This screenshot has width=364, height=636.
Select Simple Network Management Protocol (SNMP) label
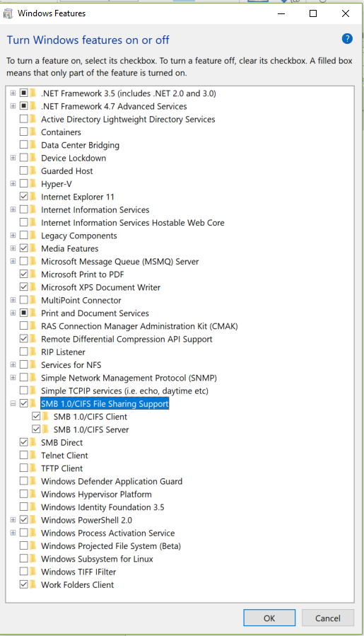[x=129, y=378]
